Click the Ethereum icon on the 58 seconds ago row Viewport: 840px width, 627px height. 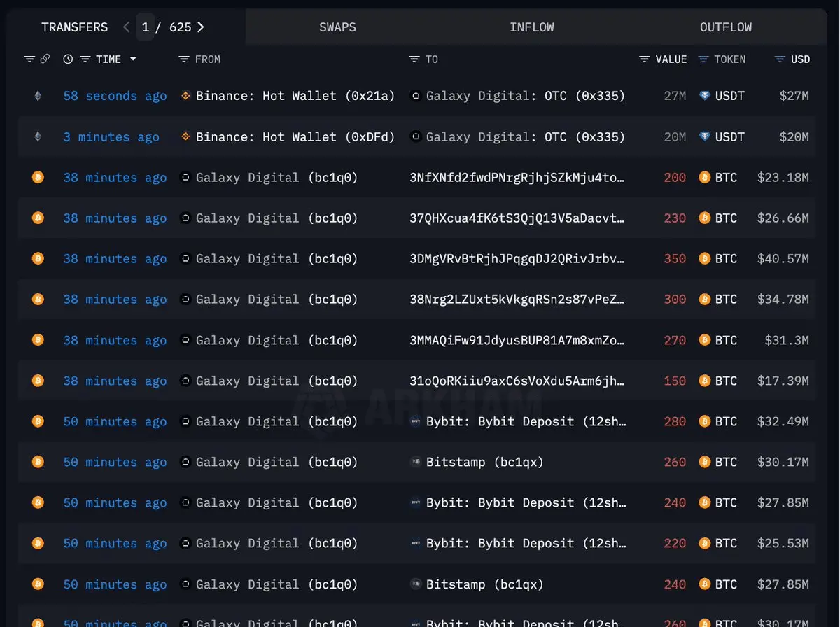(x=38, y=97)
